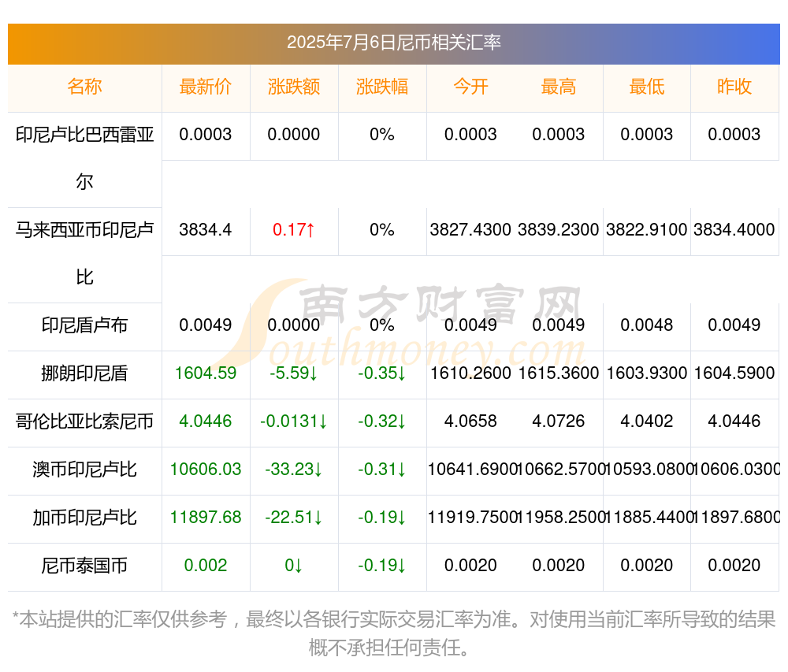The image size is (788, 672).
Task: Click the red change value 0.17↑
Action: pos(293,229)
